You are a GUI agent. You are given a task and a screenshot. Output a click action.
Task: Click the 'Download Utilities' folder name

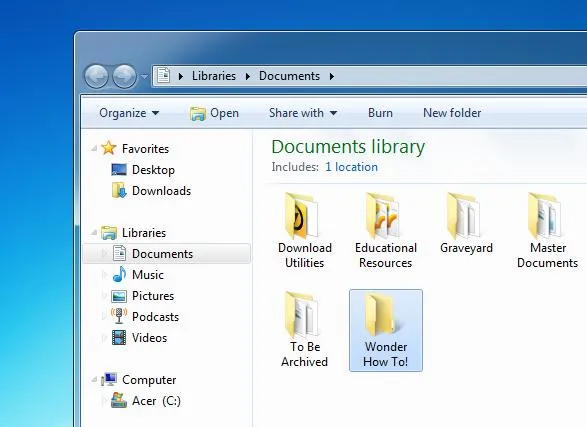pos(305,255)
